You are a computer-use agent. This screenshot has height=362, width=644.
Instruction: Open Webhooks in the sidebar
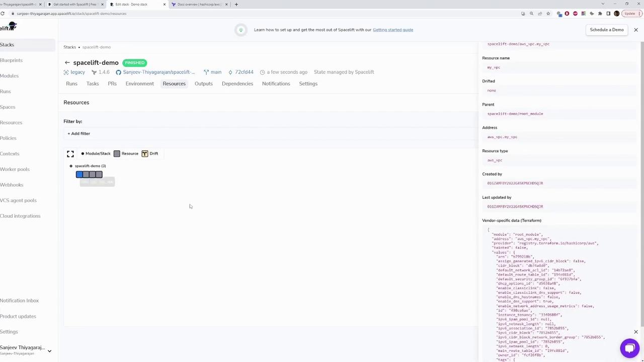[12, 185]
